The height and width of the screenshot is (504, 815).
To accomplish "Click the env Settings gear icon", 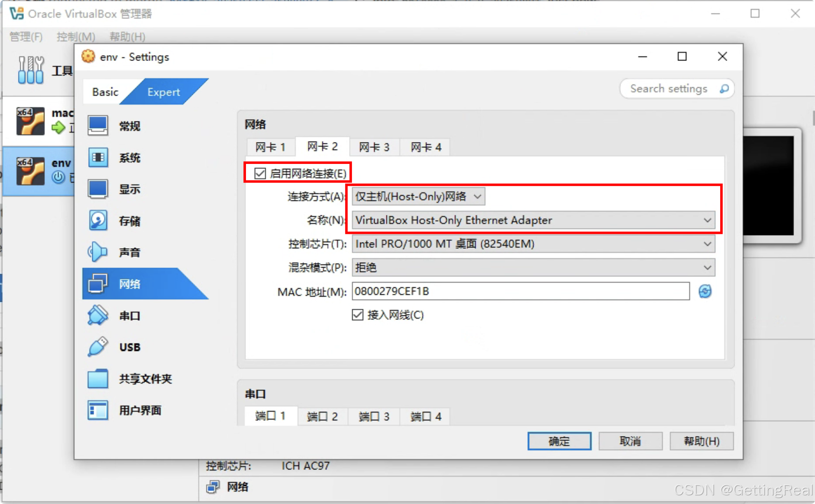I will [88, 56].
